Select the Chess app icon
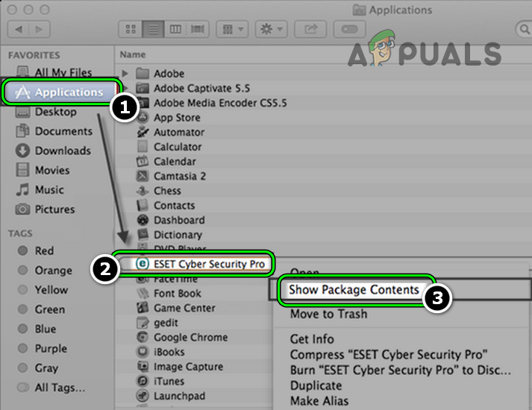The image size is (532, 410). (x=143, y=191)
